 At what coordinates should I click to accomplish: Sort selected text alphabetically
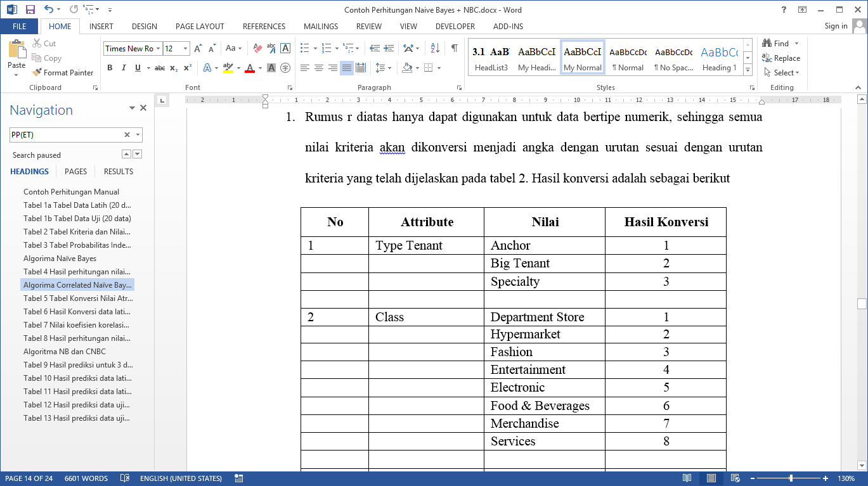click(x=435, y=48)
